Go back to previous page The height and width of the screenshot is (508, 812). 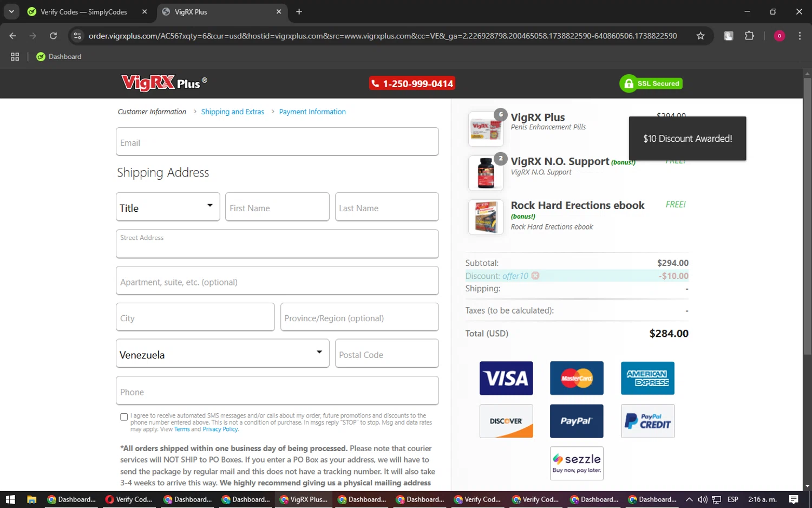click(x=13, y=36)
